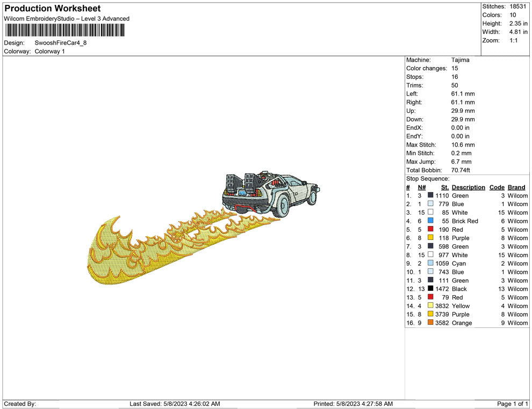
Task: Click the Production Worksheet title
Action: 53,9
